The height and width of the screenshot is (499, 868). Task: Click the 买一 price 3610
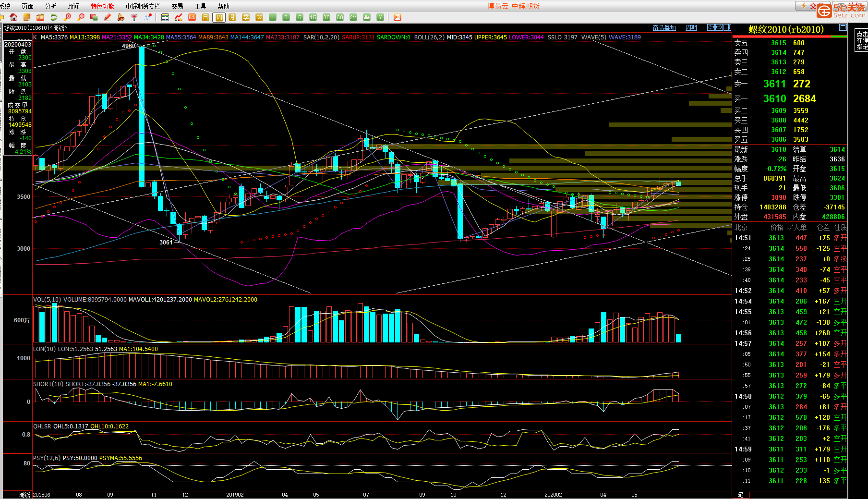click(774, 99)
